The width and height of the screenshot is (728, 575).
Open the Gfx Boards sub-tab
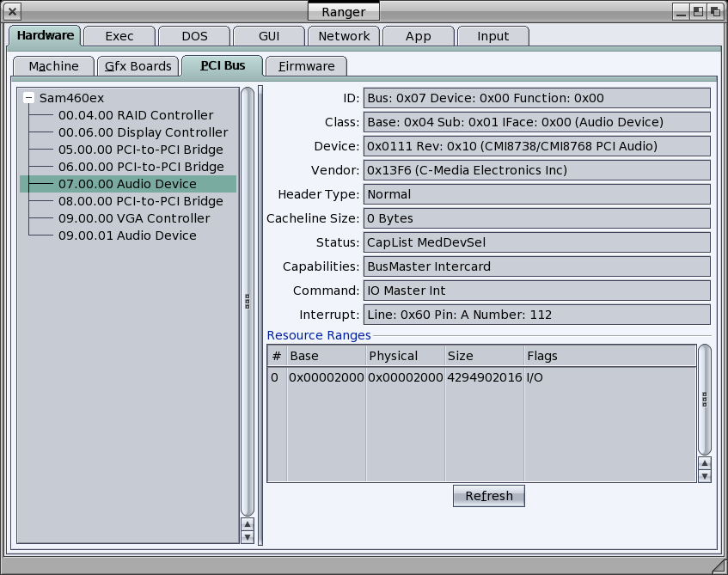138,66
